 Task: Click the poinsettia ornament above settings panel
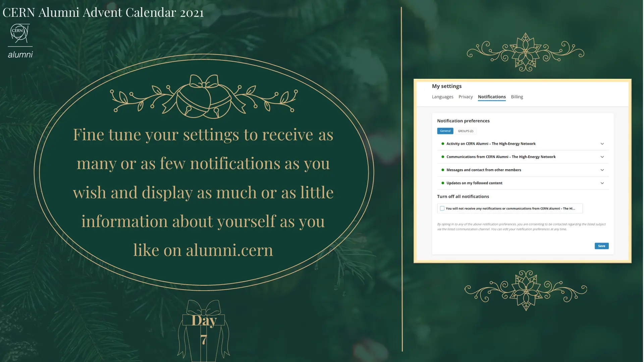click(x=526, y=52)
